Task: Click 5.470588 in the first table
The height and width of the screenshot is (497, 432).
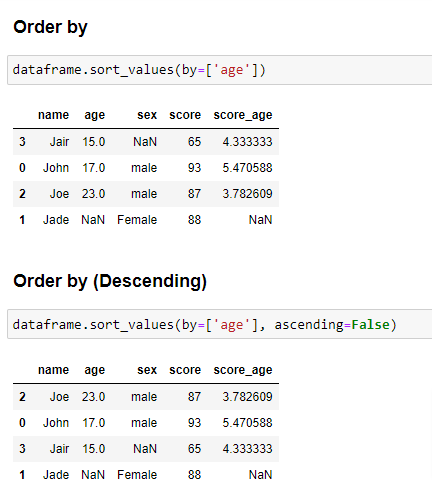Action: (247, 168)
